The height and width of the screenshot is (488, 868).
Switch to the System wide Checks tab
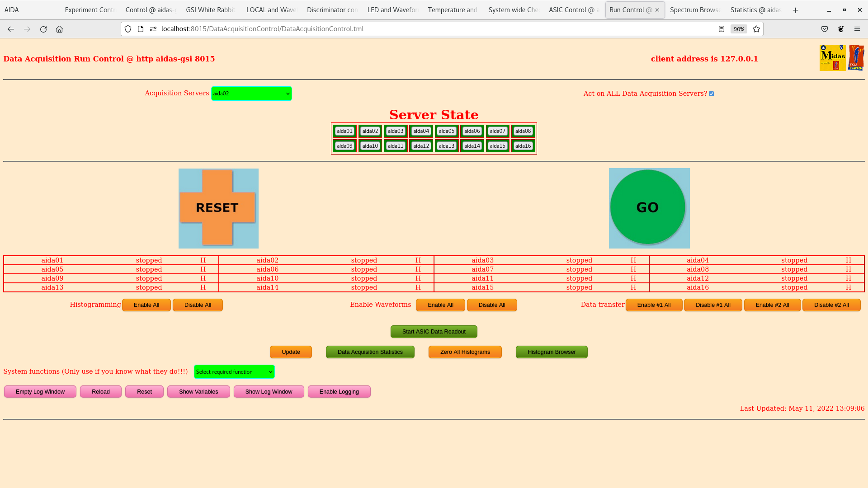(x=513, y=10)
